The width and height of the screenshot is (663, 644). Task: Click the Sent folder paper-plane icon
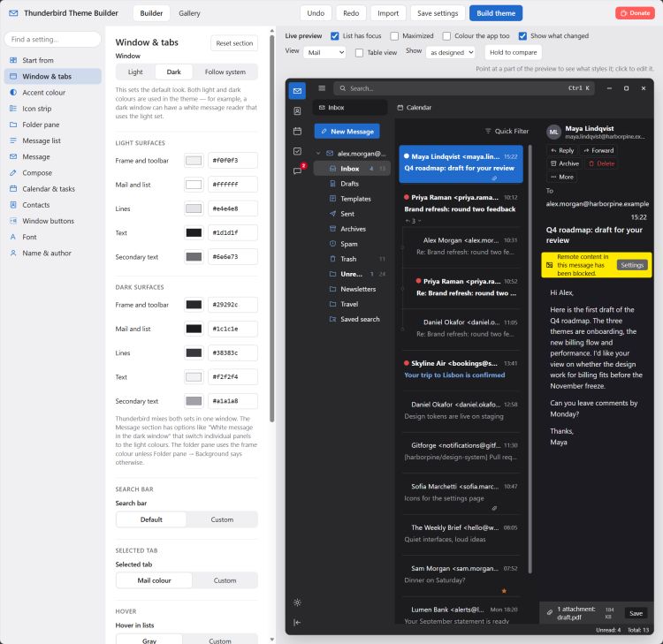tap(332, 214)
